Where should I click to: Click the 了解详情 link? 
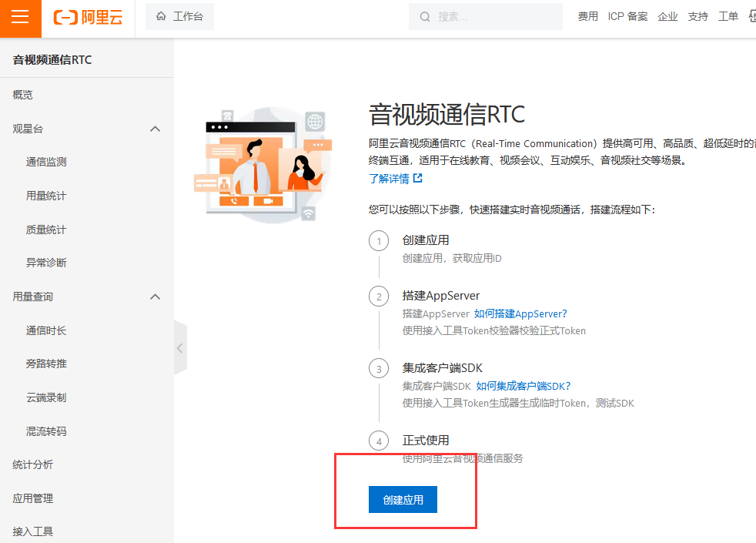pos(389,179)
